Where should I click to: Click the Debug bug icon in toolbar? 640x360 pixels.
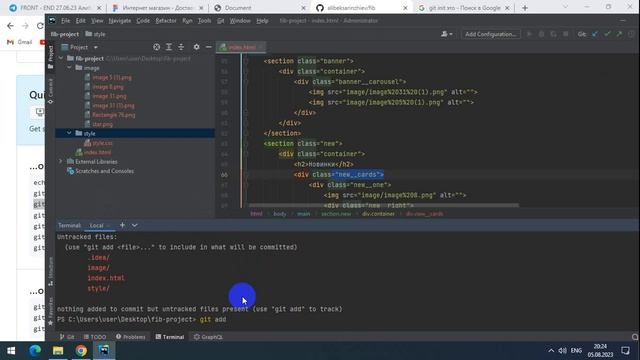pyautogui.click(x=542, y=34)
